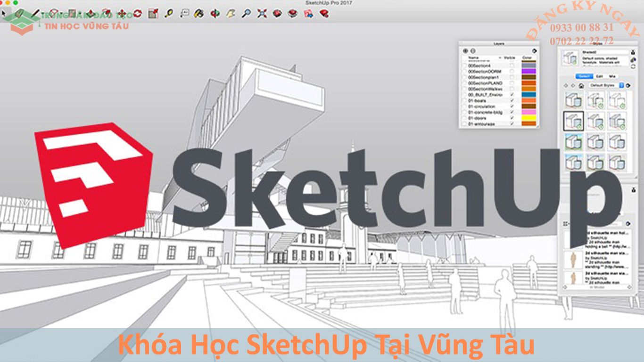Activate the Orbit tool

215,13
